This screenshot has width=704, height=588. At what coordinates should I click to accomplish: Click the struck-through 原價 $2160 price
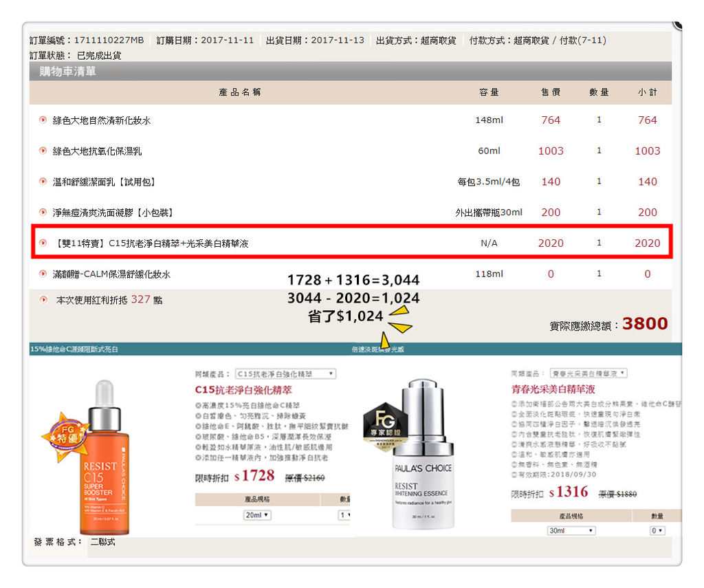coord(305,477)
